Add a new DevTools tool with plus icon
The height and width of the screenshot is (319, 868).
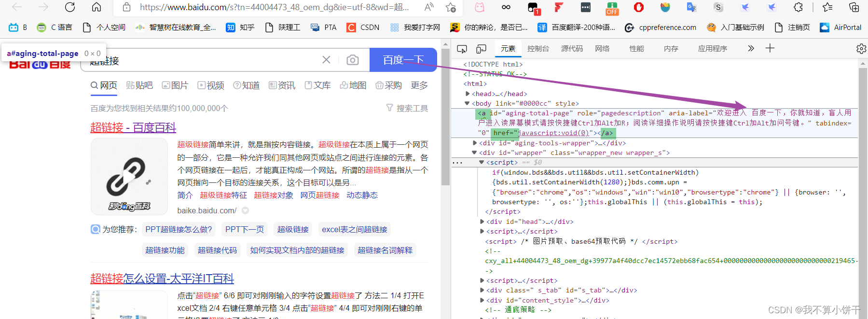click(770, 48)
